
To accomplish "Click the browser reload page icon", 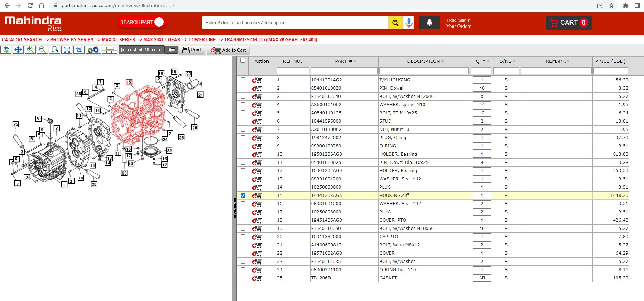I will click(30, 5).
